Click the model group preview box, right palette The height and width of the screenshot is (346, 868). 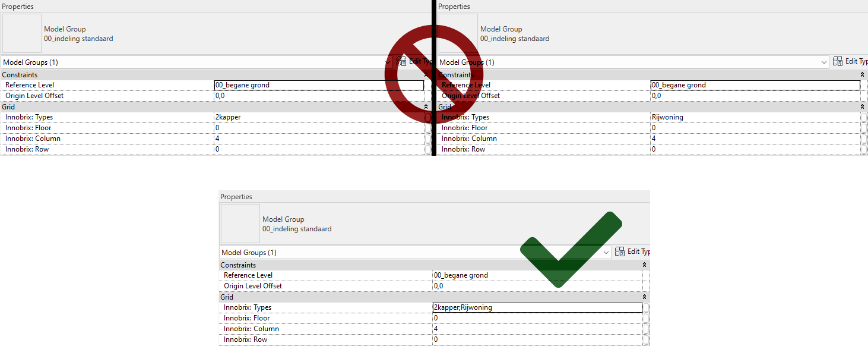click(458, 33)
